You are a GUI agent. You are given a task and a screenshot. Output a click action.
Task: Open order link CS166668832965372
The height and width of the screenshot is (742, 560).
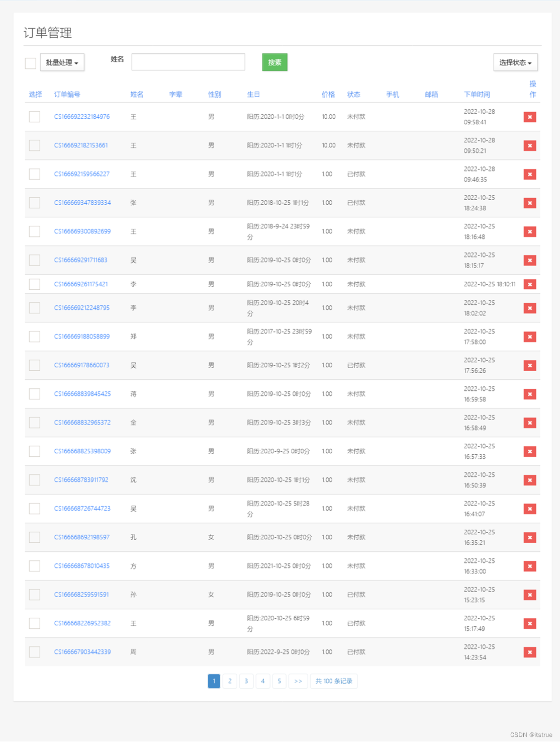point(82,423)
